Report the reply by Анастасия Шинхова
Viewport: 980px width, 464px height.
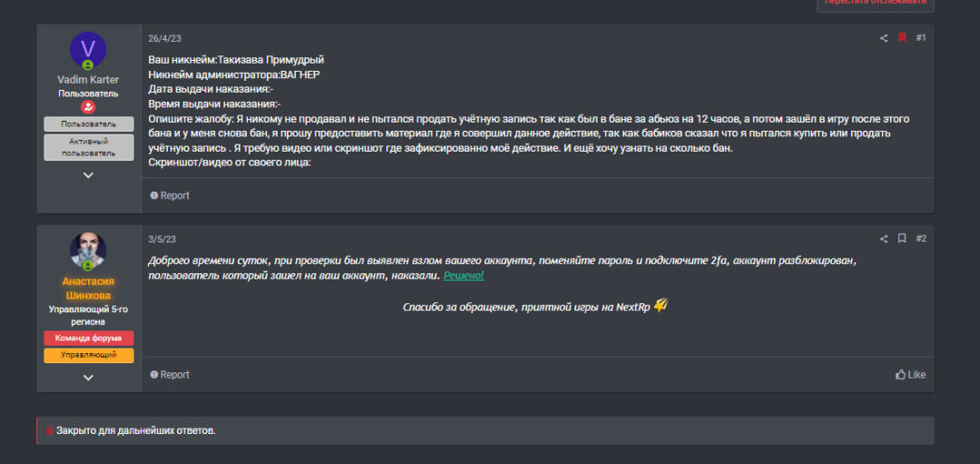point(170,374)
